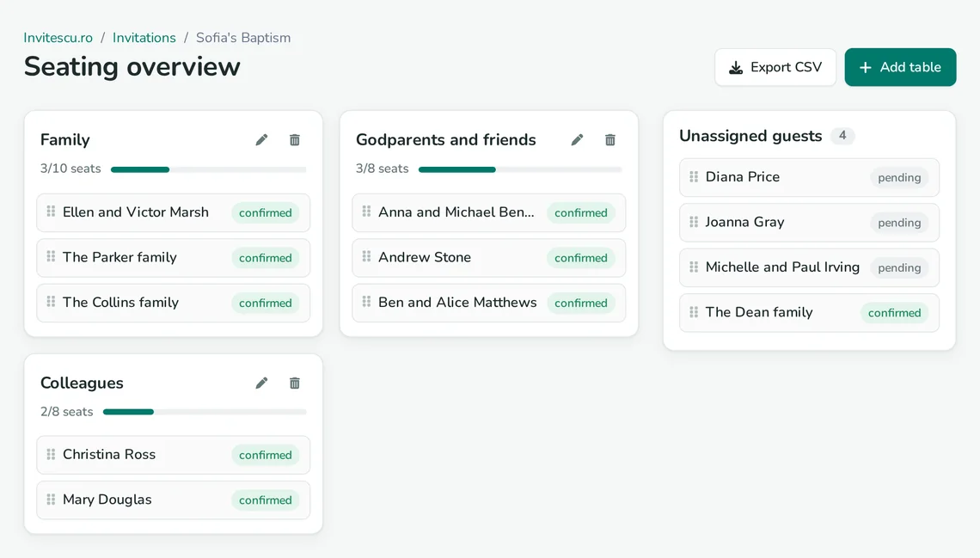Click the Family table seats progress bar

pos(209,169)
